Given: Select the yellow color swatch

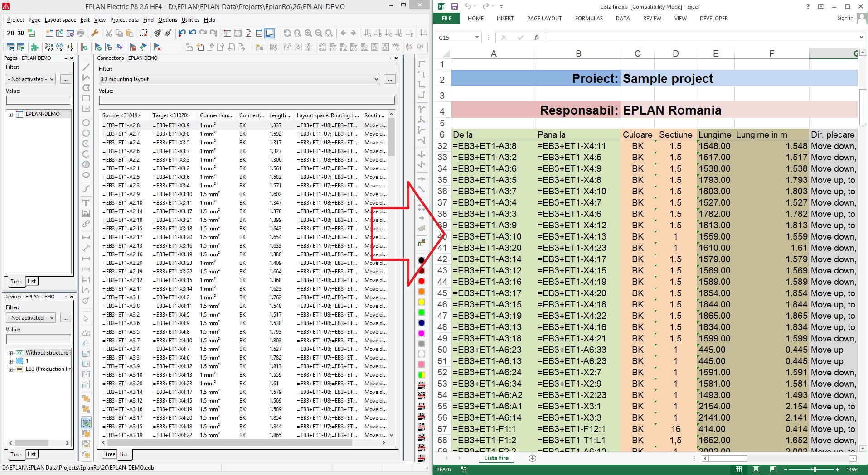Looking at the screenshot, I should coord(422,302).
